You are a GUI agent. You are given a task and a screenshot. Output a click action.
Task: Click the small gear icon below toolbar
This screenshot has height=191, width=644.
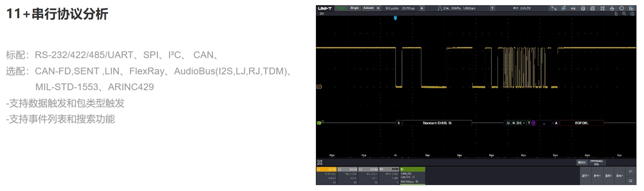tap(632, 14)
